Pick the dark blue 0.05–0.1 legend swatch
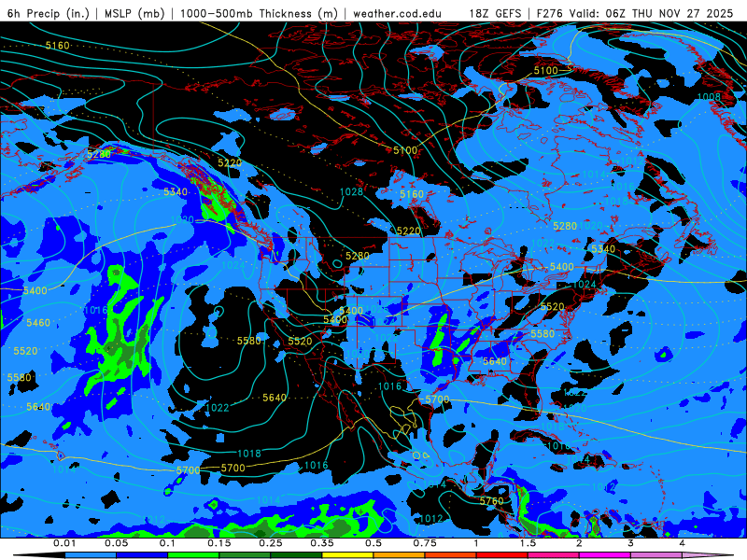Image resolution: width=747 pixels, height=560 pixels. tap(142, 555)
